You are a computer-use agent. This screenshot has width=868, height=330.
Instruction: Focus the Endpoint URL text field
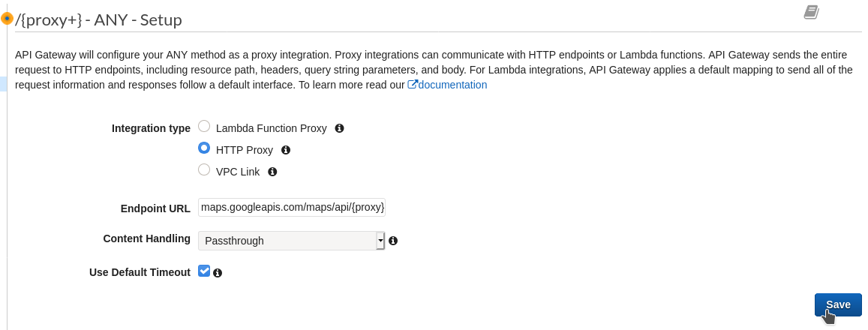coord(292,208)
